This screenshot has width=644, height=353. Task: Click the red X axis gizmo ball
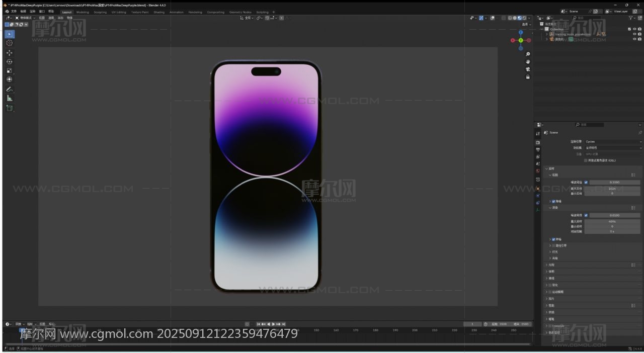(x=513, y=40)
